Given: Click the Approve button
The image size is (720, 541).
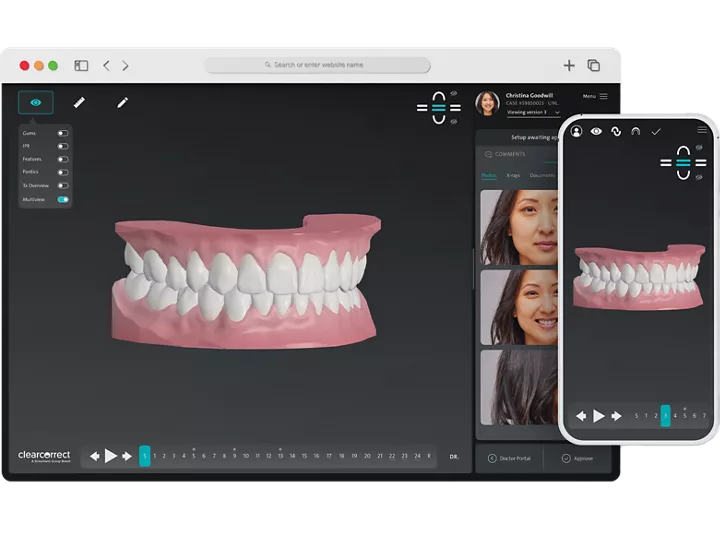Looking at the screenshot, I should pyautogui.click(x=580, y=458).
